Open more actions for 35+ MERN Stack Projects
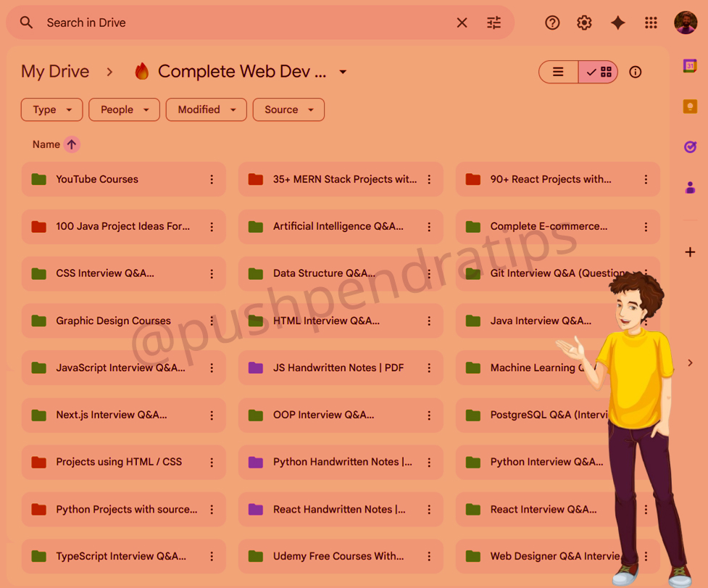 (x=429, y=180)
